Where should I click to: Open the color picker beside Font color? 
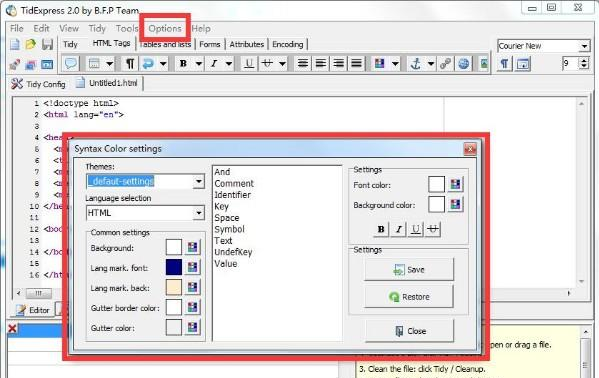pos(455,184)
